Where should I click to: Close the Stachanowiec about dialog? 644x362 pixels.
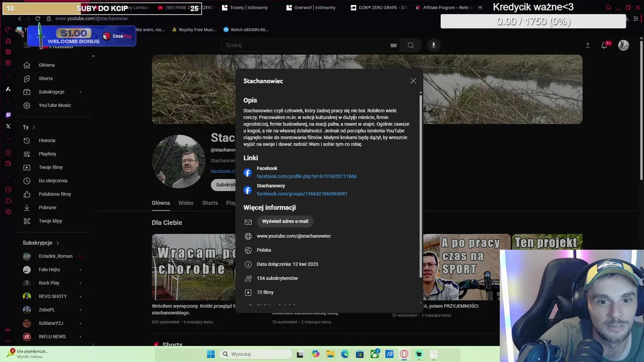tap(413, 81)
